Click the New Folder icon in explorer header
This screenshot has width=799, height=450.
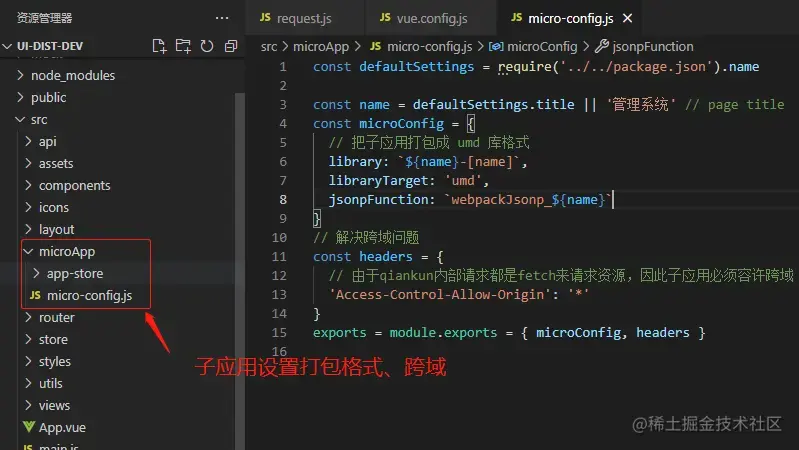click(183, 46)
